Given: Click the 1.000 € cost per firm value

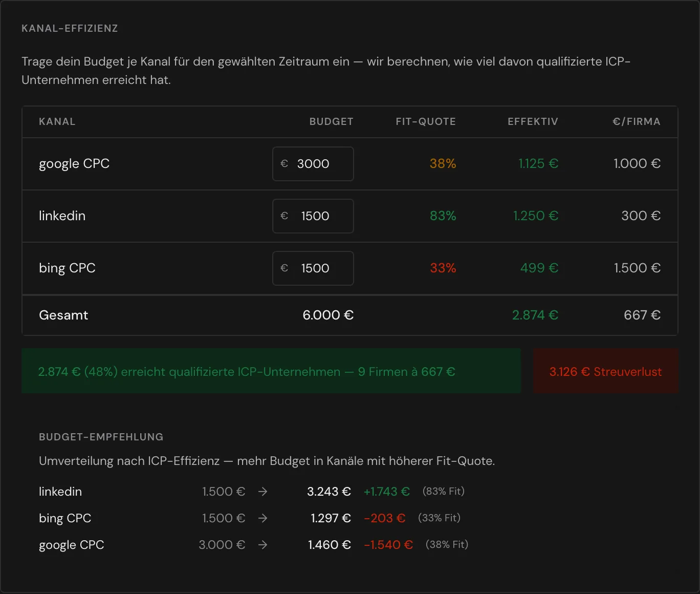Looking at the screenshot, I should pyautogui.click(x=637, y=164).
